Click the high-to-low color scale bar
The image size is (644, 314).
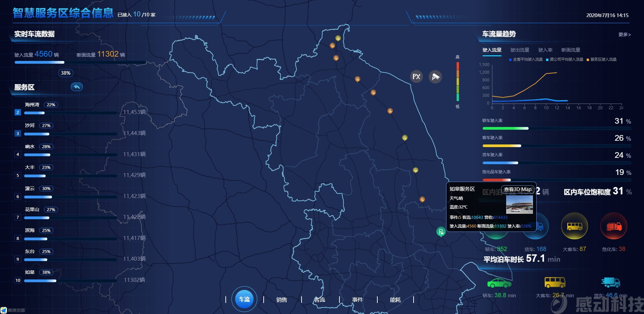[x=458, y=82]
